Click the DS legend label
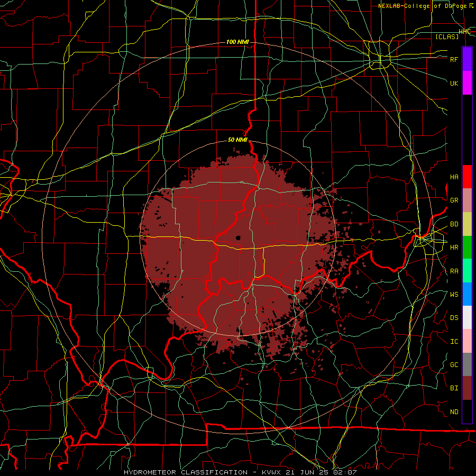Viewport: 476px width, 476px height. [x=454, y=318]
